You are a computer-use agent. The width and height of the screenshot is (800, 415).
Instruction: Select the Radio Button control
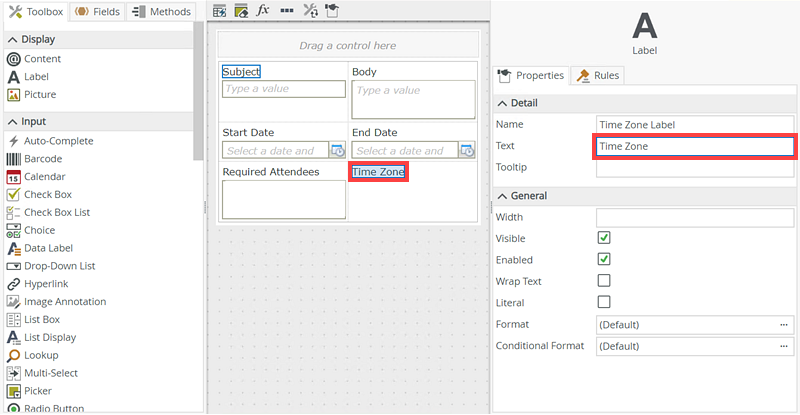click(45, 408)
